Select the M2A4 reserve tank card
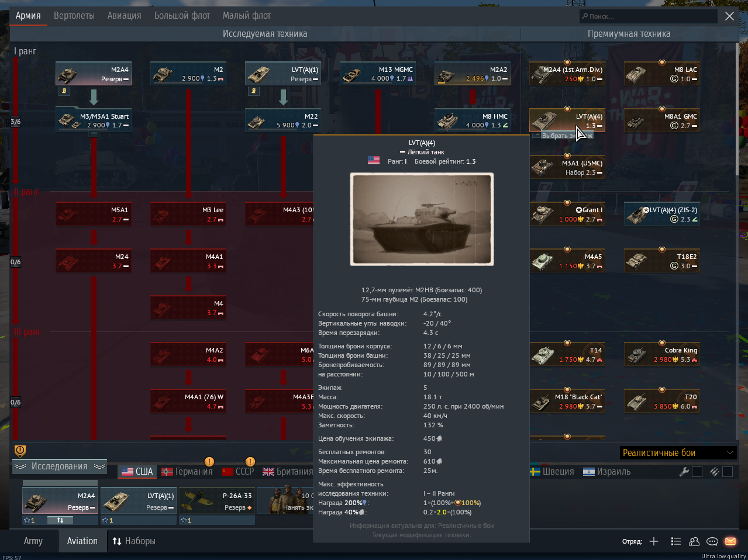 tap(94, 74)
